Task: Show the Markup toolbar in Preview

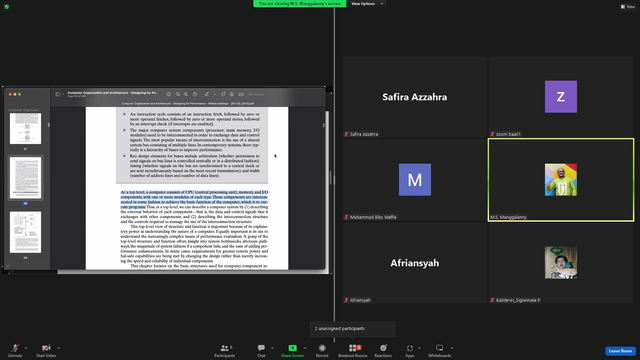Action: point(231,94)
